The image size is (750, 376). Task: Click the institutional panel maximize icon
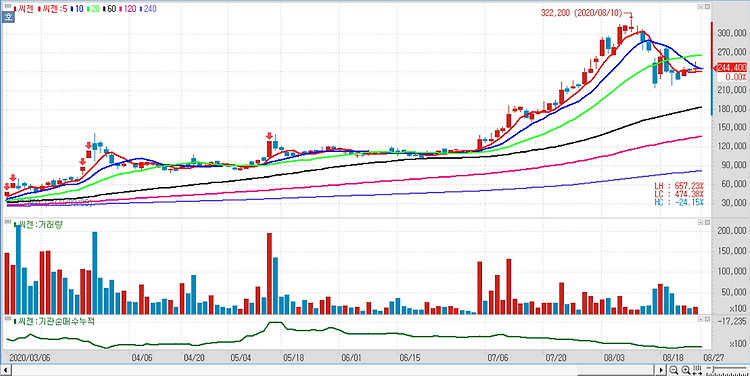pos(707,318)
